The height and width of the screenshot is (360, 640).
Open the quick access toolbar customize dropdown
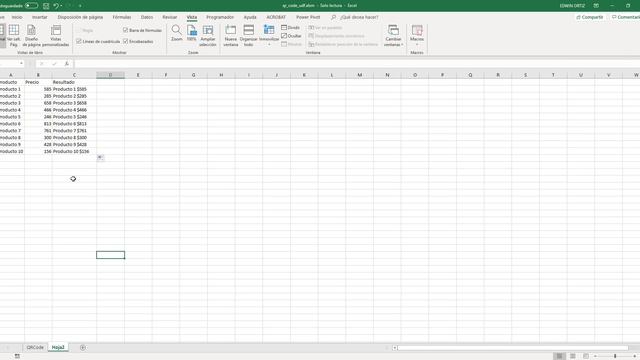(x=80, y=6)
